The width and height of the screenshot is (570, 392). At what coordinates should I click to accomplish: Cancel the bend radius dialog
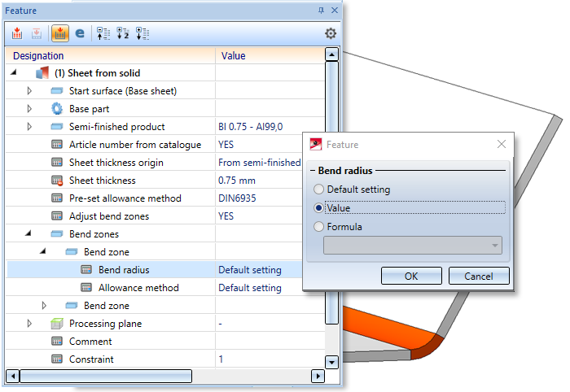pyautogui.click(x=479, y=277)
